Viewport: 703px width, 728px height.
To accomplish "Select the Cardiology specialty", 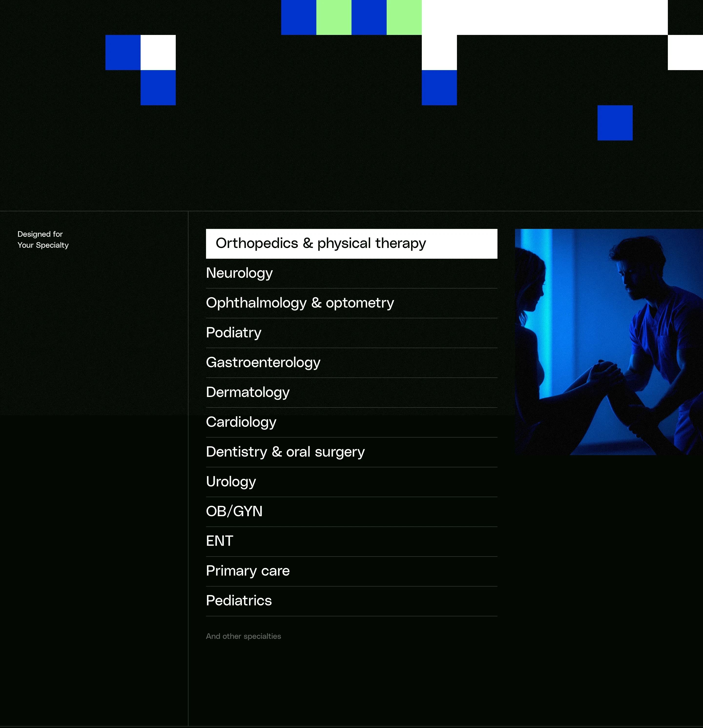I will (241, 422).
